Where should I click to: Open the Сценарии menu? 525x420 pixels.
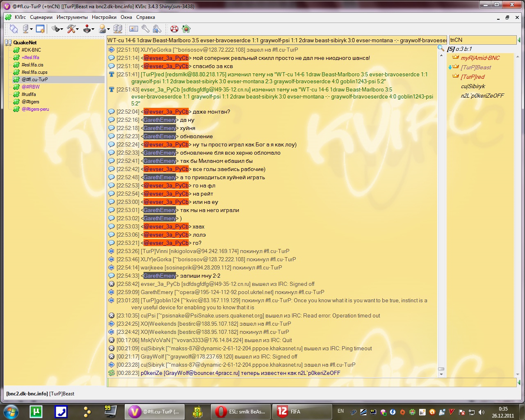[x=41, y=17]
